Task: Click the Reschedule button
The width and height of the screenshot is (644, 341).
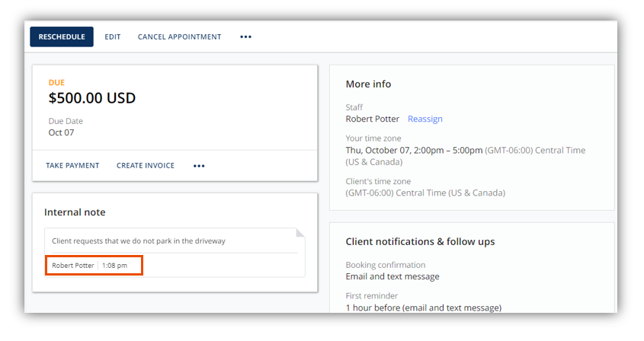Action: coord(62,37)
